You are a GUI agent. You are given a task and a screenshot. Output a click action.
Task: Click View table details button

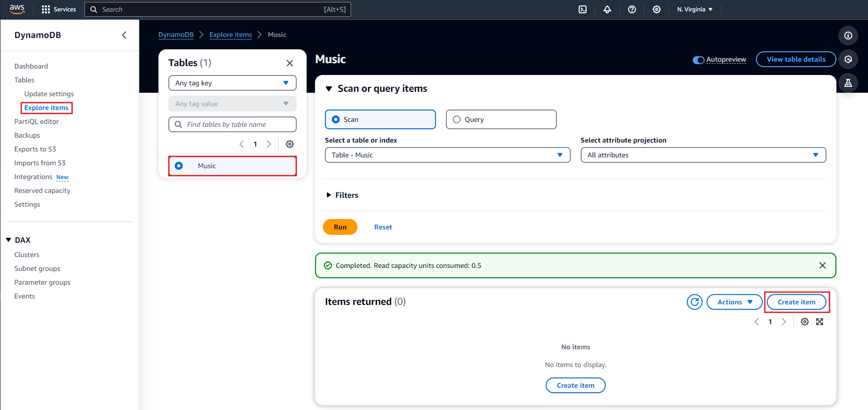[x=795, y=59]
